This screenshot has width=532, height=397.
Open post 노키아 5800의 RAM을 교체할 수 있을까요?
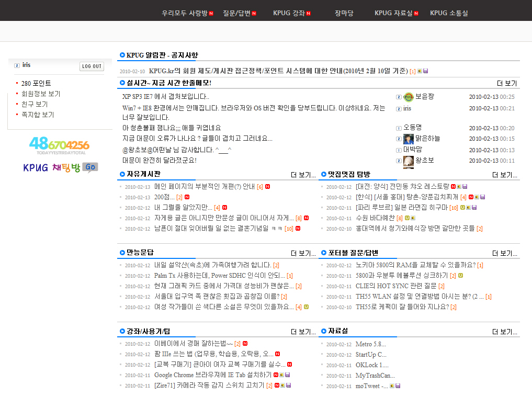pos(416,265)
